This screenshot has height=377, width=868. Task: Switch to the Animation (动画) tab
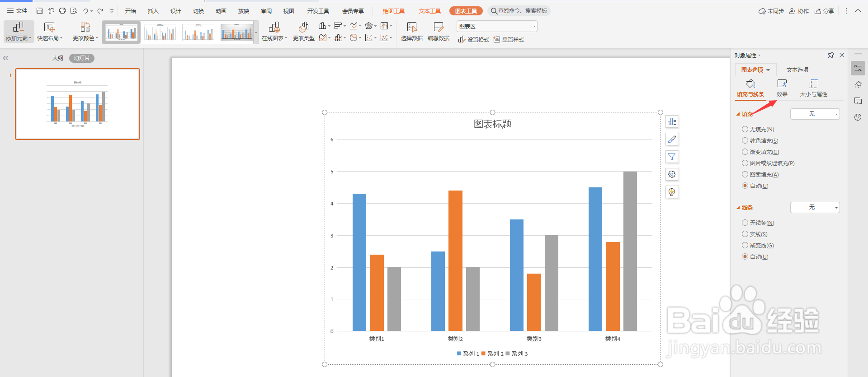(x=221, y=11)
